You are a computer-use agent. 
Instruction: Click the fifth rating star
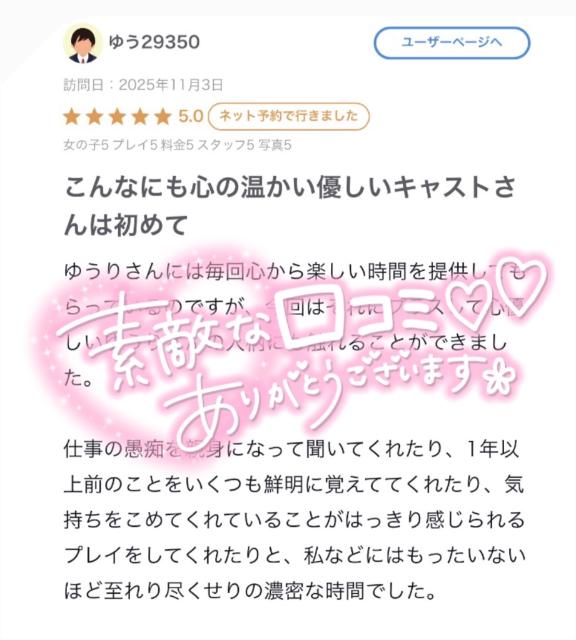[162, 117]
